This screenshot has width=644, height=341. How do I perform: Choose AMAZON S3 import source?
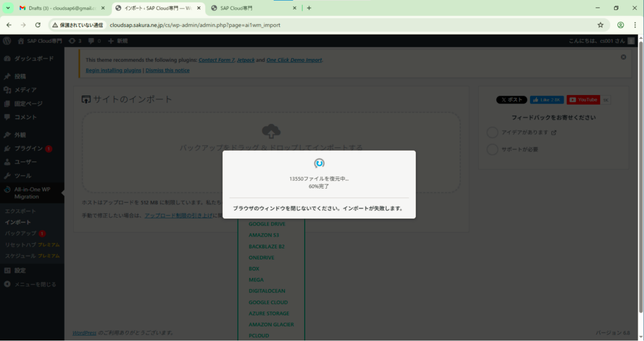point(264,235)
